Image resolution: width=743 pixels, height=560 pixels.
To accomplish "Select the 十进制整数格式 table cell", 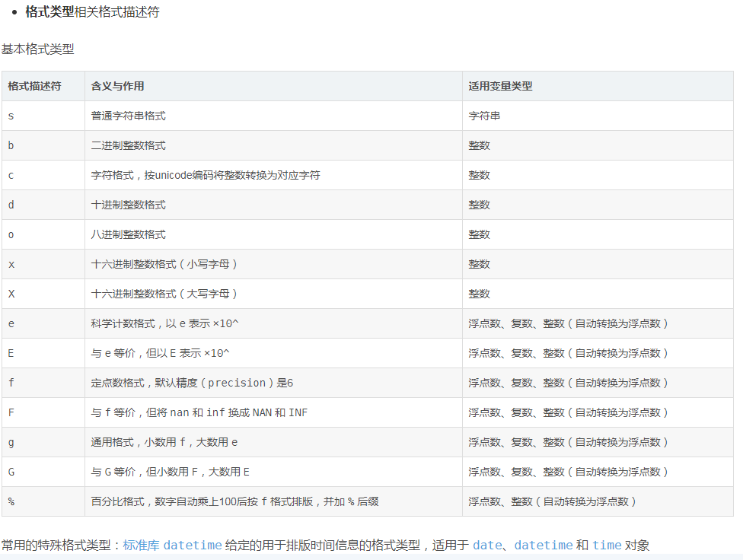I will 128,205.
